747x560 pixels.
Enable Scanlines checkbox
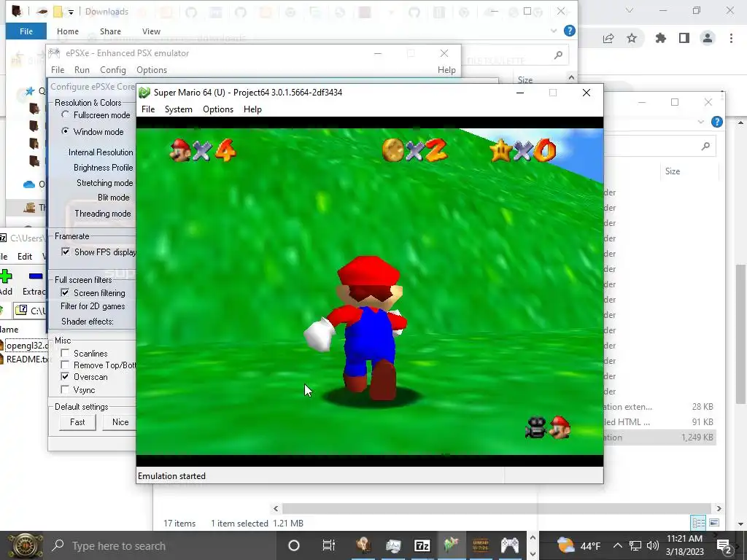click(65, 354)
